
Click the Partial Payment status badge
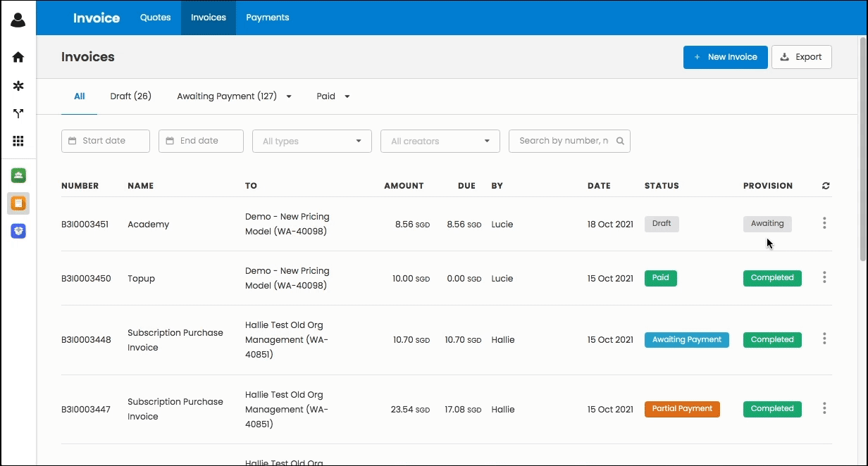[x=682, y=409]
